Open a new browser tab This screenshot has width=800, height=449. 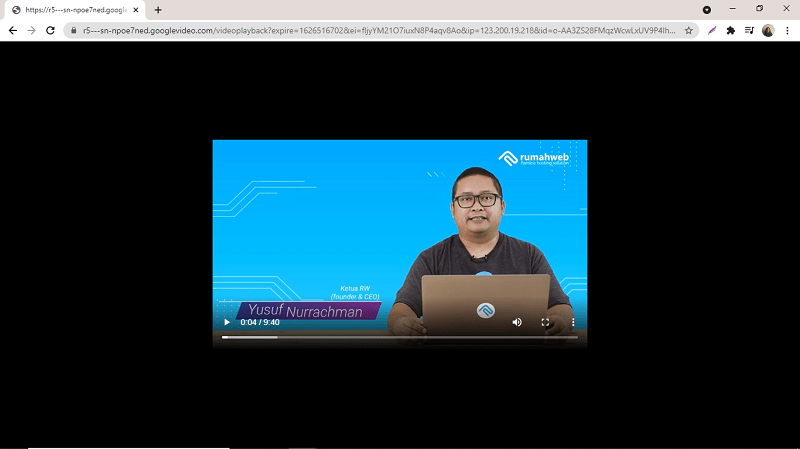click(158, 10)
